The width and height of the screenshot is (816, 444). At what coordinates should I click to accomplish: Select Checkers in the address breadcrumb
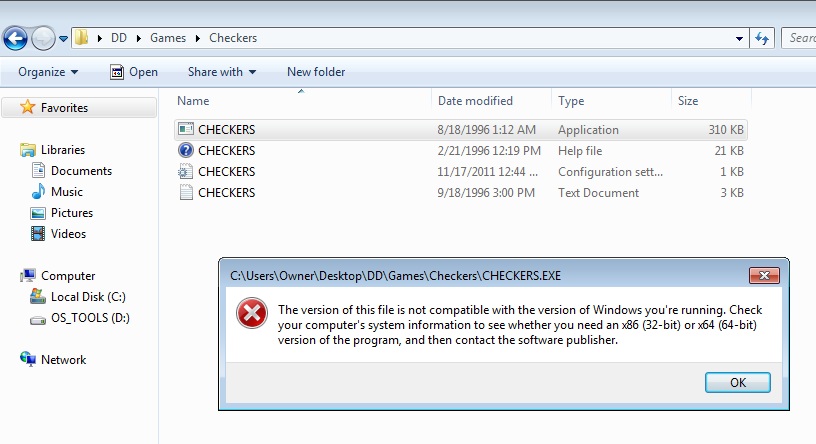(233, 38)
